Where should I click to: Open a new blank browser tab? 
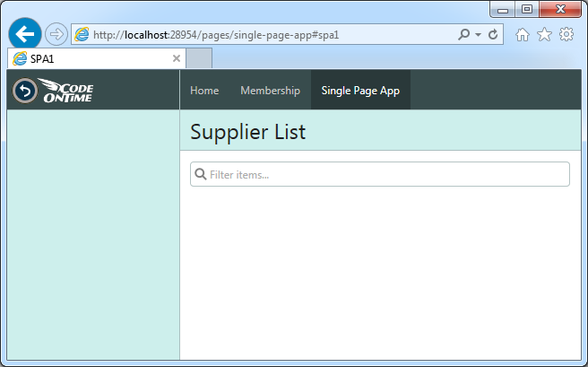[x=199, y=58]
